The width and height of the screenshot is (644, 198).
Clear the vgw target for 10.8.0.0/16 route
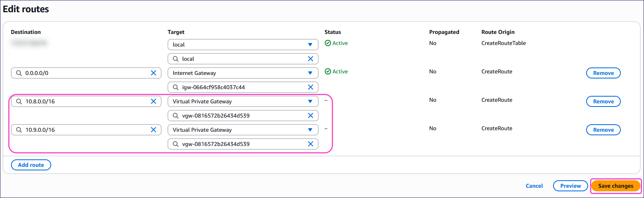coord(311,116)
